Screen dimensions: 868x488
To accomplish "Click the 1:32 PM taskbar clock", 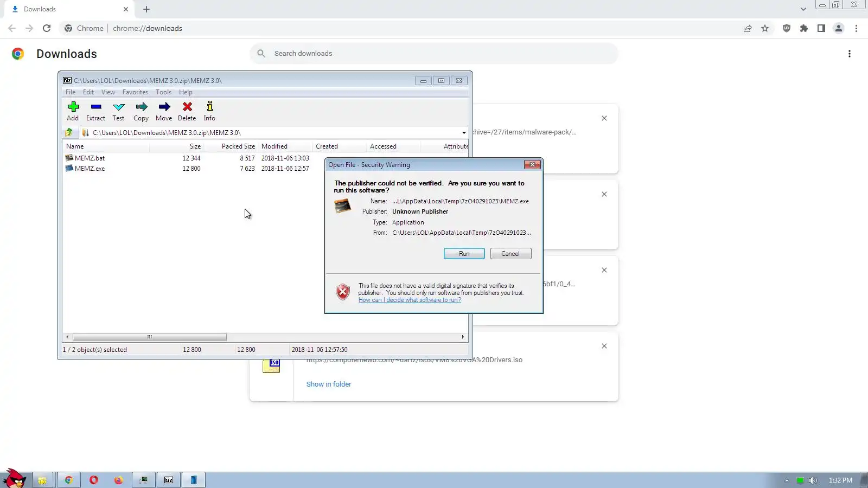I will click(x=840, y=480).
